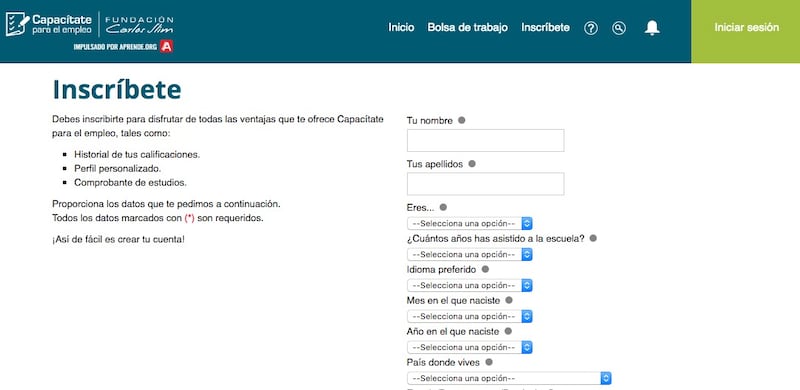Open the notifications bell icon
The height and width of the screenshot is (390, 800).
pos(652,28)
